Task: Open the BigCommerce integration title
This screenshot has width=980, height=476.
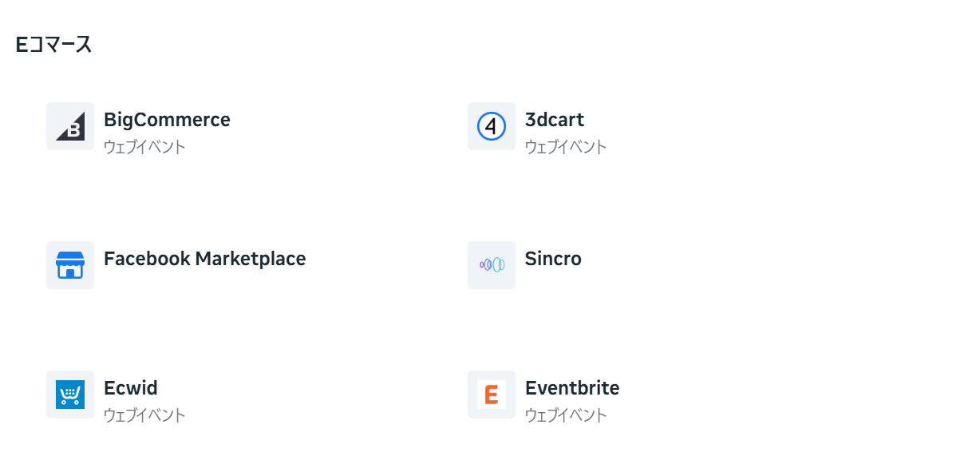Action: (x=167, y=120)
